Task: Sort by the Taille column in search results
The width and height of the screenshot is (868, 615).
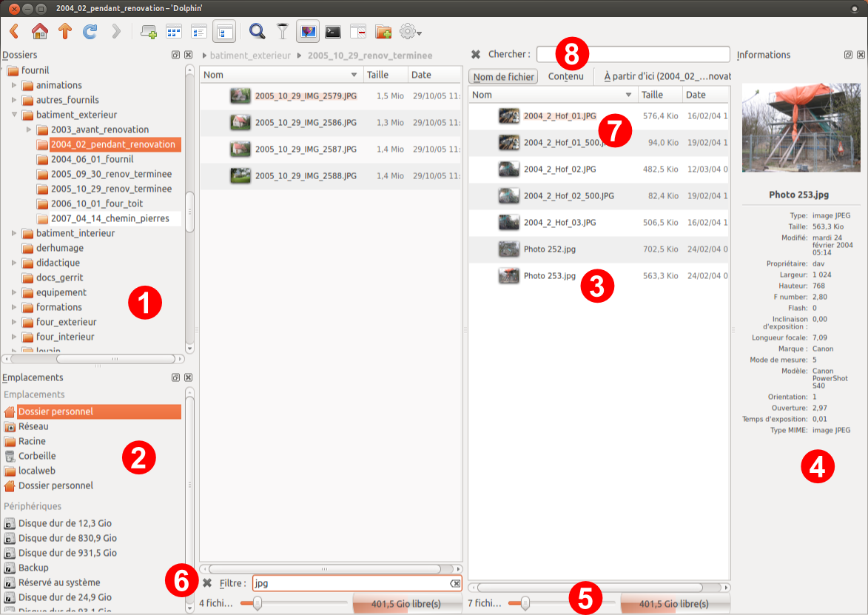Action: click(x=659, y=95)
